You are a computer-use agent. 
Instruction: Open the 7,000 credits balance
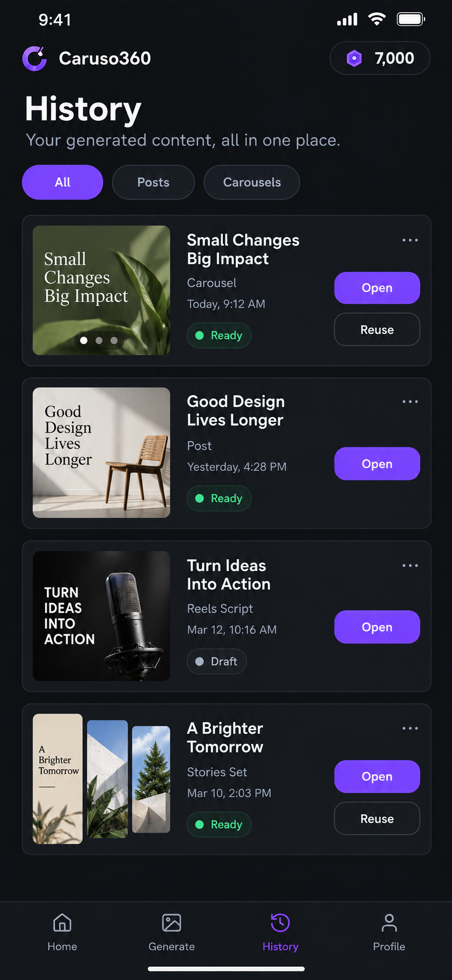pyautogui.click(x=380, y=58)
